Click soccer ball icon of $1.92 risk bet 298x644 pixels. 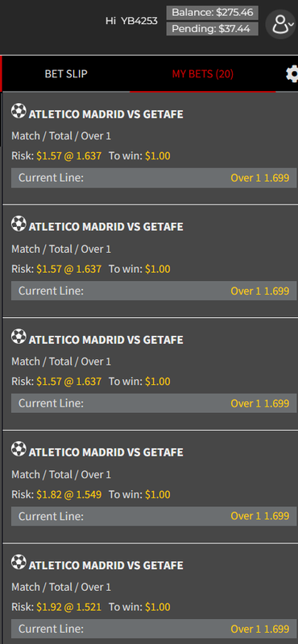(19, 562)
